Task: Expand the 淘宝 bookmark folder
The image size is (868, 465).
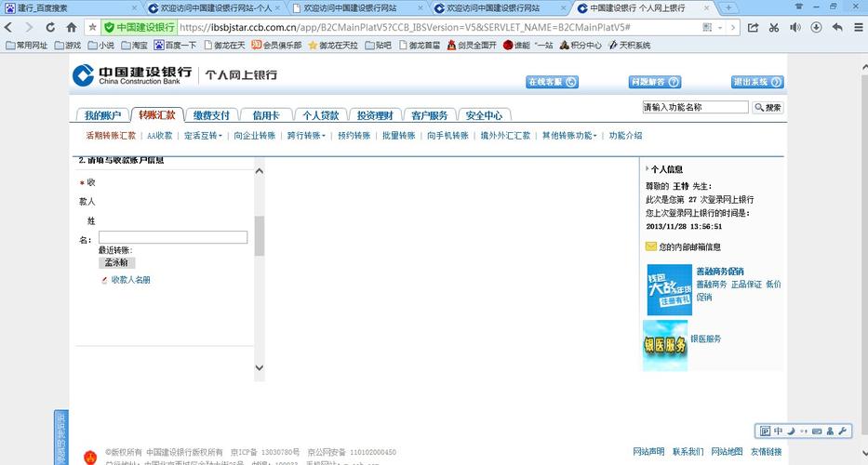Action: tap(134, 45)
